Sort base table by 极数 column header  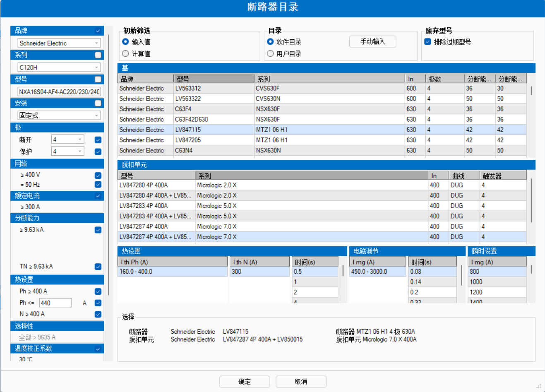click(445, 79)
